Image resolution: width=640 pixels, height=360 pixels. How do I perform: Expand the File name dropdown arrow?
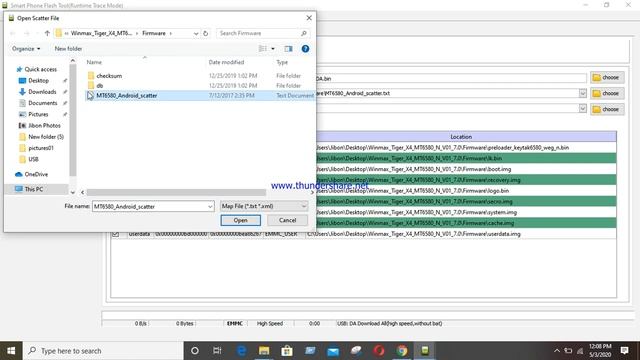(210, 207)
